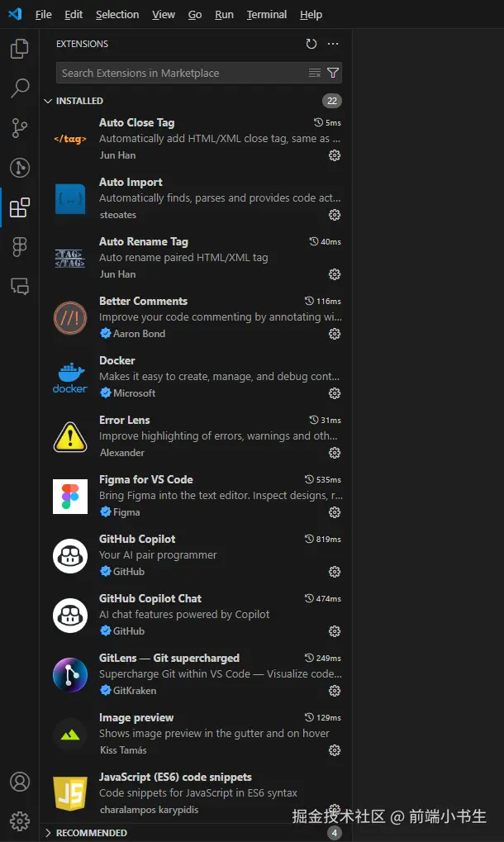Viewport: 504px width, 842px height.
Task: Open manage gear for GitHub Copilot Chat
Action: pos(335,631)
